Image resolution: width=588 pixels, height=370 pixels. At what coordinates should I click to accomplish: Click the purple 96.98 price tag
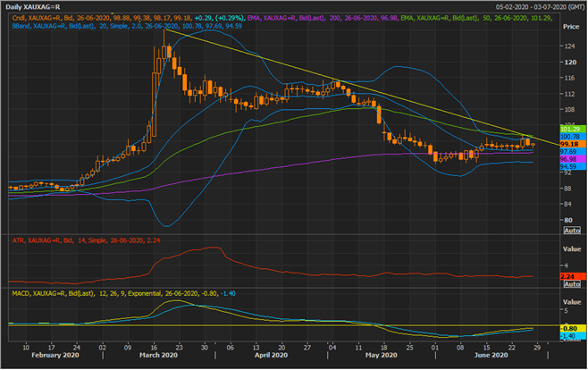click(573, 159)
